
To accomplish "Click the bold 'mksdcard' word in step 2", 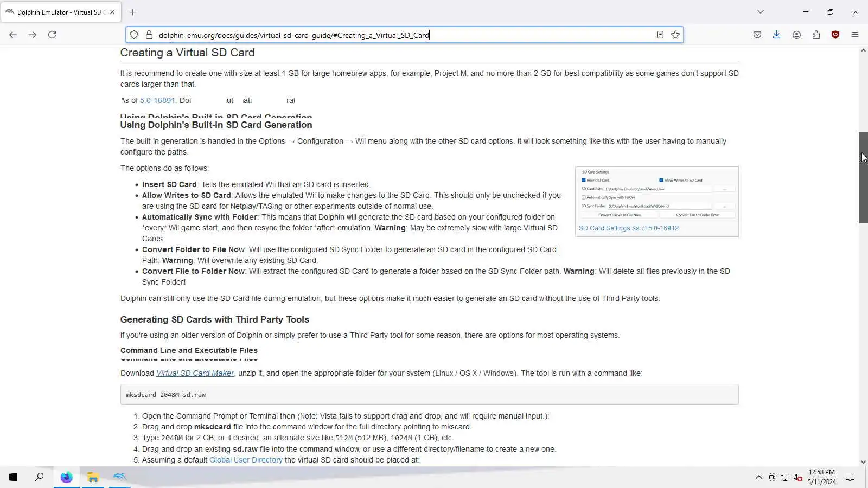I will [213, 427].
